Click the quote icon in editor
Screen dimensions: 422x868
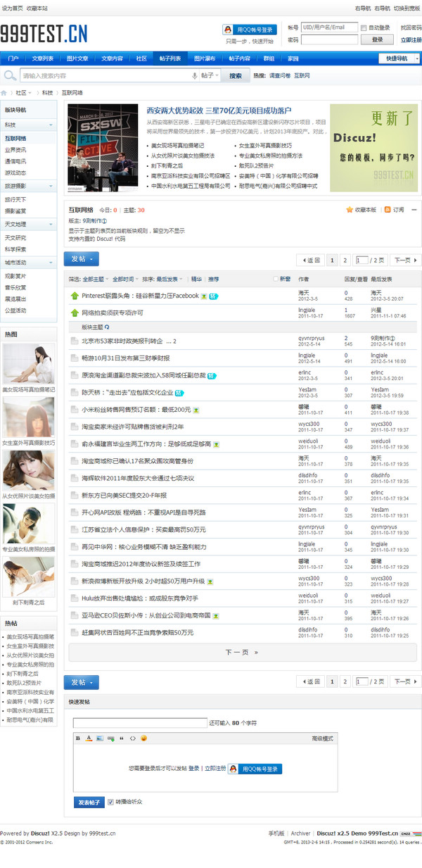pos(122,738)
